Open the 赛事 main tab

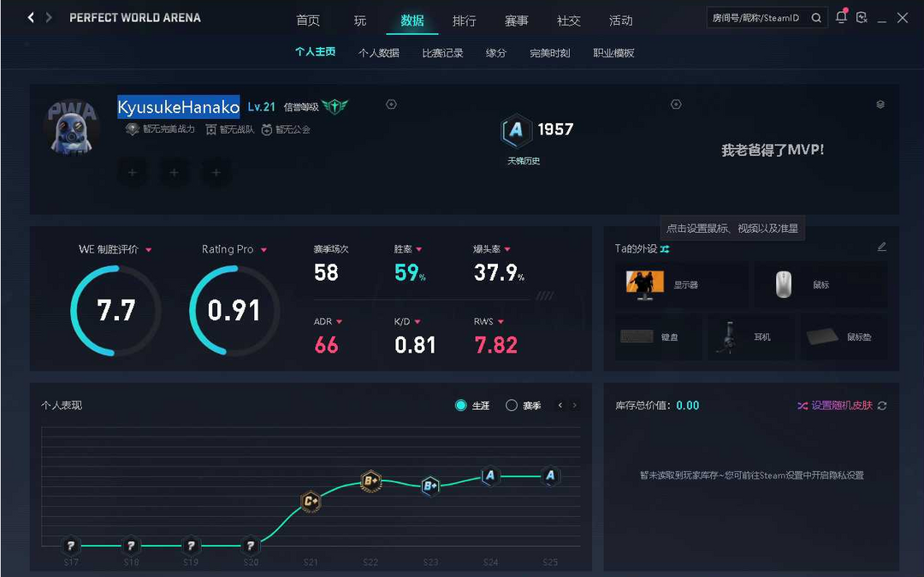[516, 21]
